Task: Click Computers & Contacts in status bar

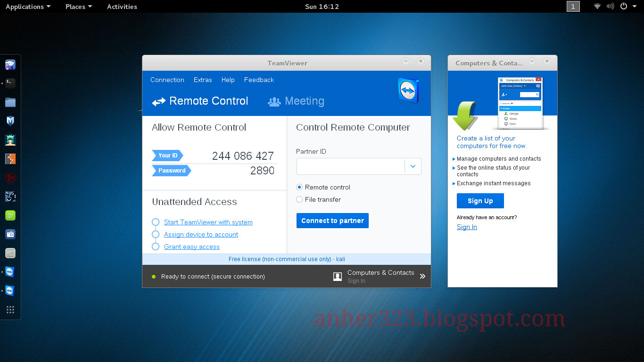Action: click(381, 272)
